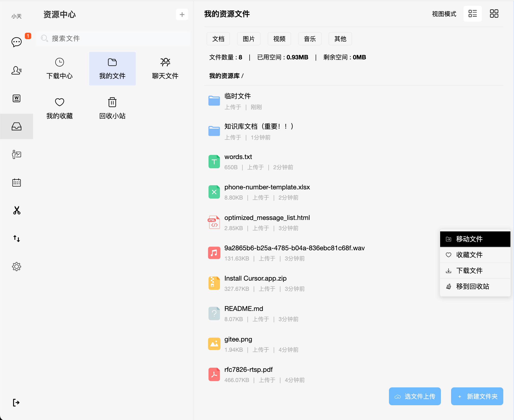Click the 视图模式 label

[x=444, y=14]
